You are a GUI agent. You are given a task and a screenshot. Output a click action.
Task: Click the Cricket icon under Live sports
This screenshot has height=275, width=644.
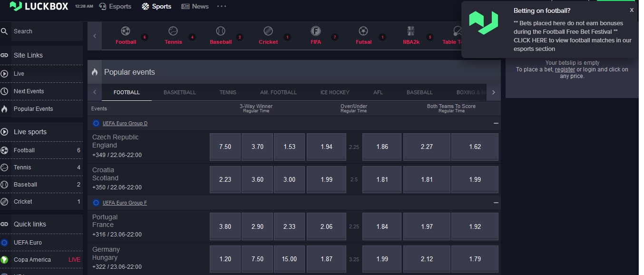click(4, 202)
